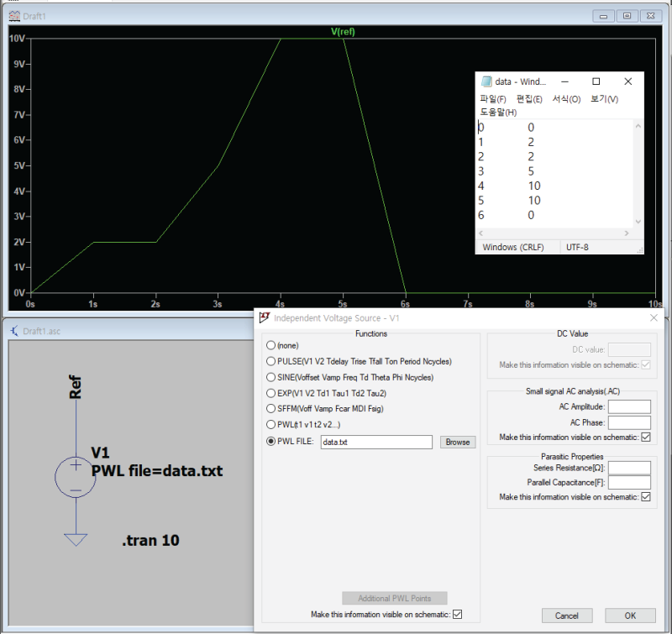Image resolution: width=672 pixels, height=634 pixels.
Task: Click the ground symbol in schematic
Action: pos(76,538)
